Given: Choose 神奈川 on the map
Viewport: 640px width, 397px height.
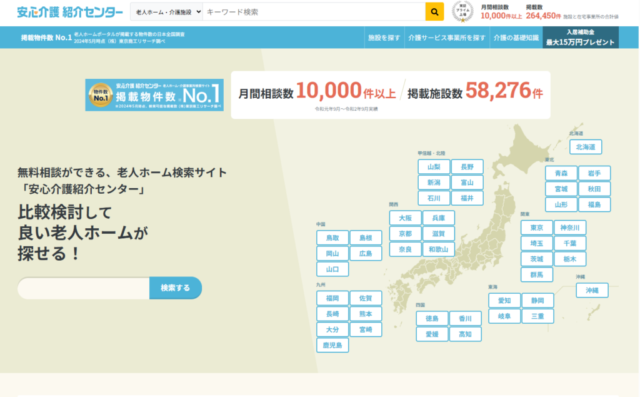Looking at the screenshot, I should pos(570,228).
